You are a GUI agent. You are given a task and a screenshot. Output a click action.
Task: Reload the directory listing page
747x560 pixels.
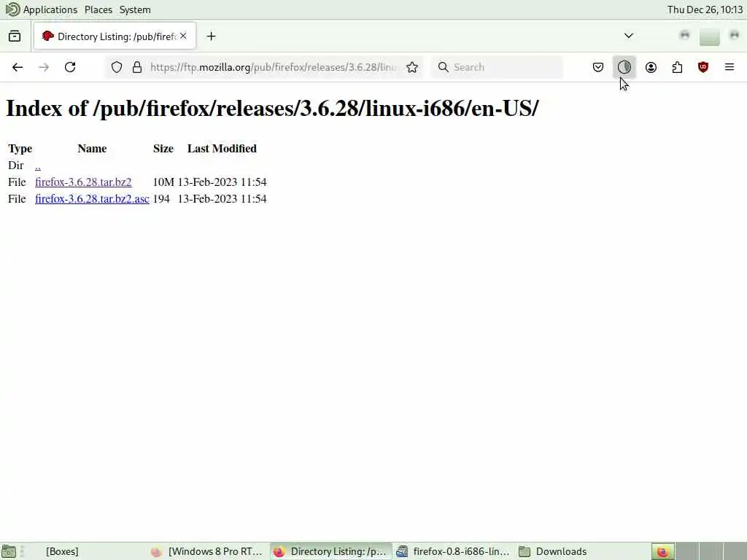(x=70, y=67)
